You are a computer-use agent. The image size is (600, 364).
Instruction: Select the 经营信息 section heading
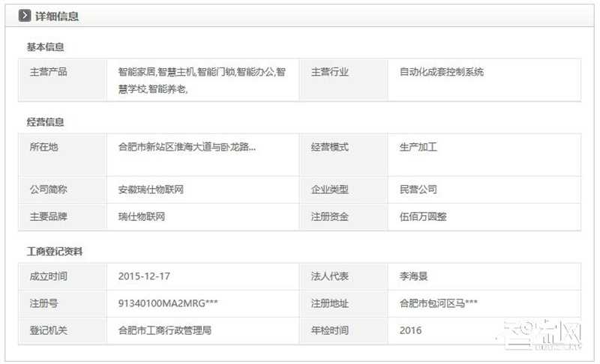[46, 121]
